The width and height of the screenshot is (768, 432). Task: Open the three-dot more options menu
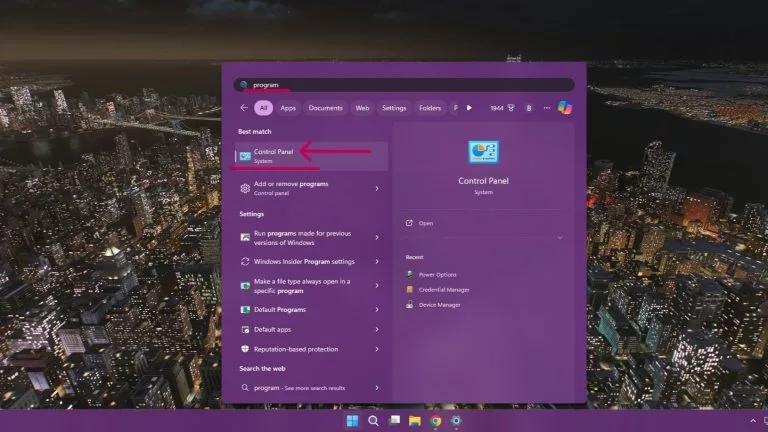pyautogui.click(x=547, y=108)
